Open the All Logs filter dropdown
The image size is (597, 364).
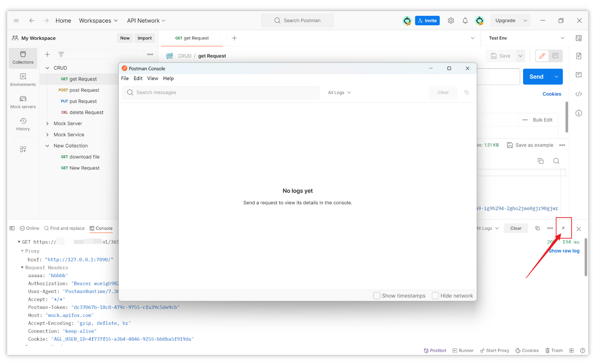pos(339,92)
